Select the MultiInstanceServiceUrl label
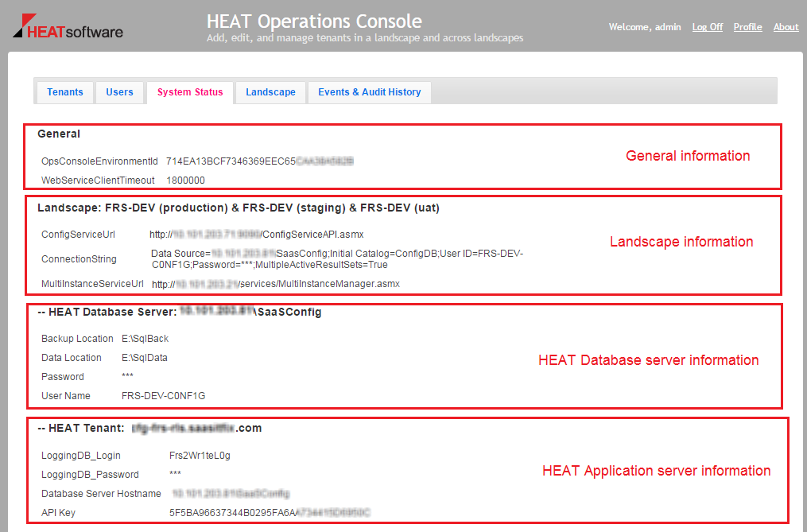The image size is (807, 532). [x=92, y=284]
